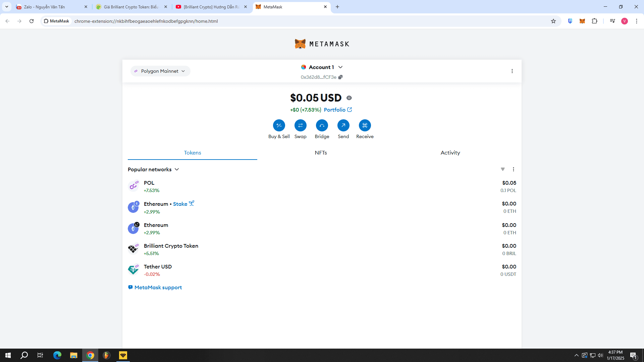Click the MetaMask fox logo header
This screenshot has height=362, width=644.
[x=322, y=44]
